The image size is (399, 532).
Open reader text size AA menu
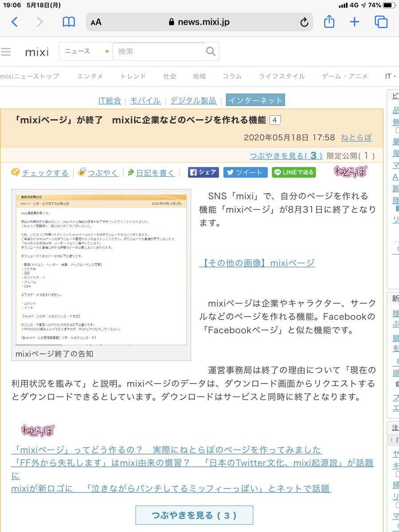tap(96, 22)
